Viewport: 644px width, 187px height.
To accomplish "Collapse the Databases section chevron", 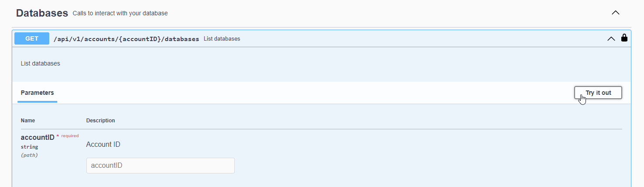I will coord(616,13).
